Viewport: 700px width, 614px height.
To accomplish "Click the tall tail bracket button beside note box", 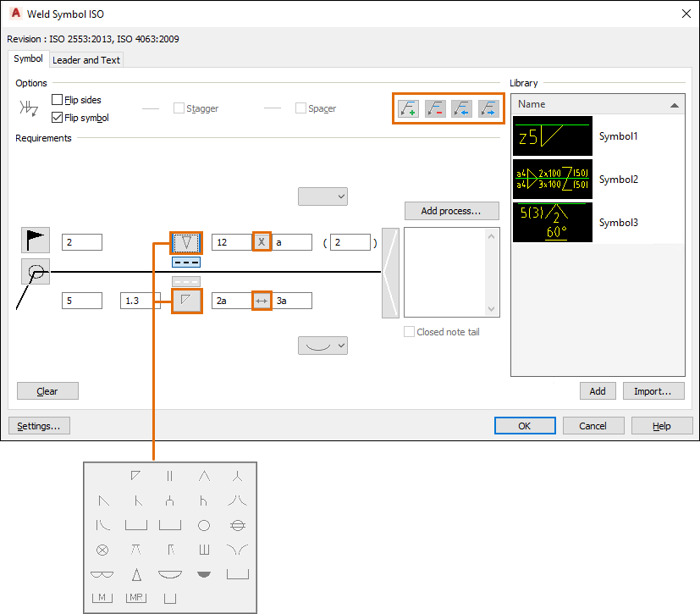I will [x=390, y=273].
